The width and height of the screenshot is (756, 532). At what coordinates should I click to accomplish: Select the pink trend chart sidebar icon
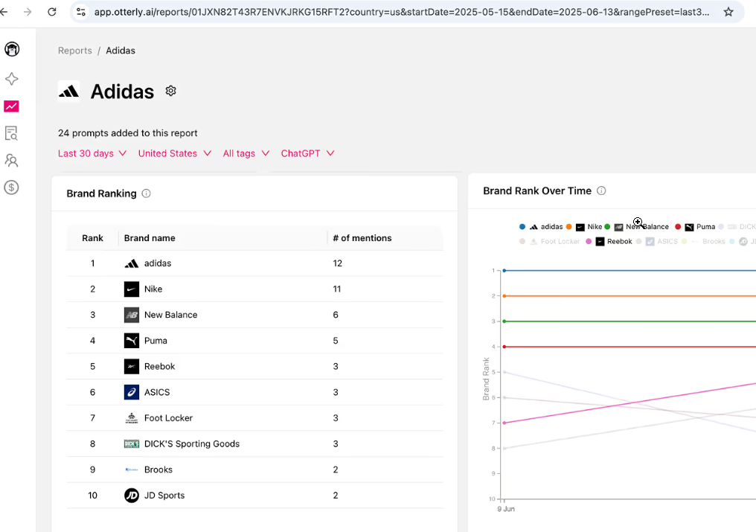click(11, 106)
